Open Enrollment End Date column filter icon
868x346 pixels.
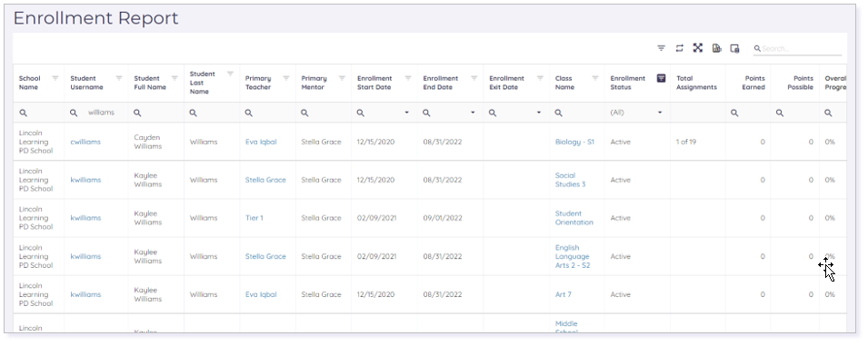point(474,78)
